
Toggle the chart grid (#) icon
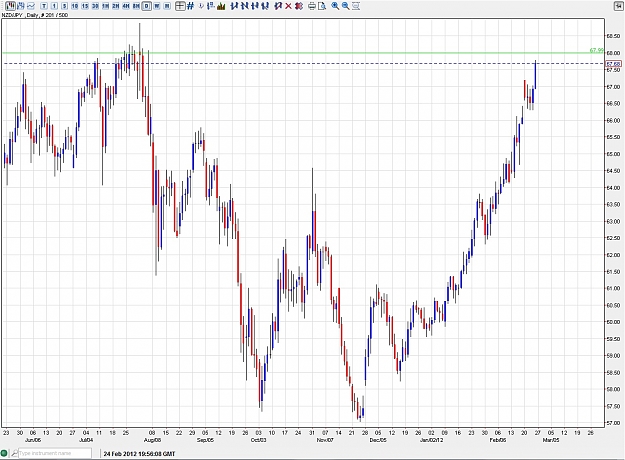point(191,6)
